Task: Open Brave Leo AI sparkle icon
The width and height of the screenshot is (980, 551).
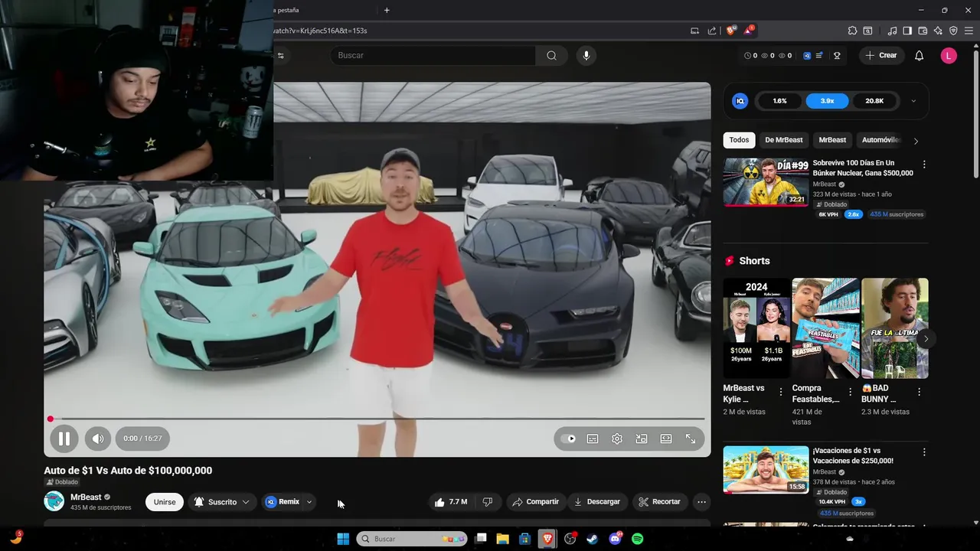Action: point(938,31)
